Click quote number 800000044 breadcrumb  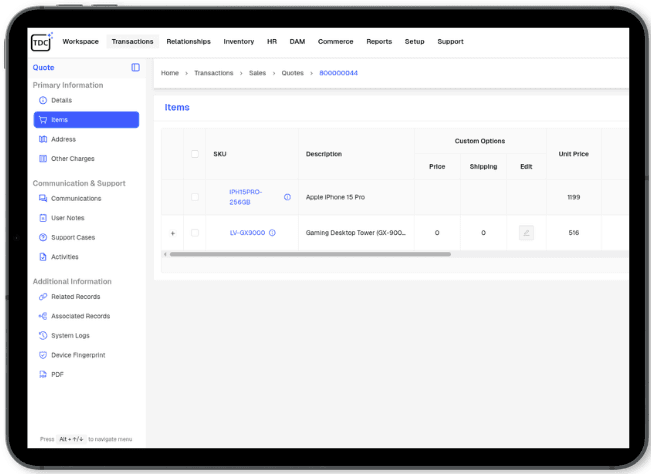coord(338,73)
